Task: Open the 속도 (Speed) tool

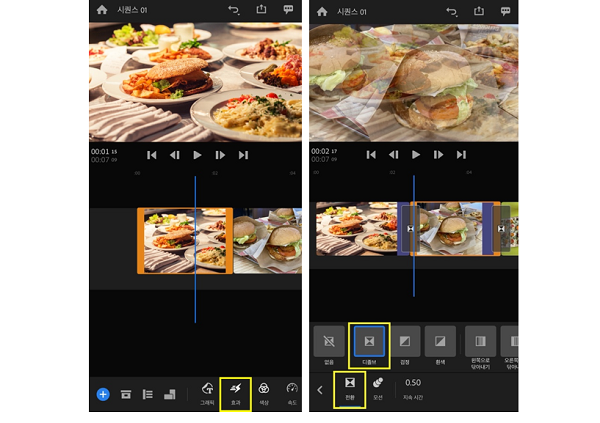Action: click(x=292, y=394)
